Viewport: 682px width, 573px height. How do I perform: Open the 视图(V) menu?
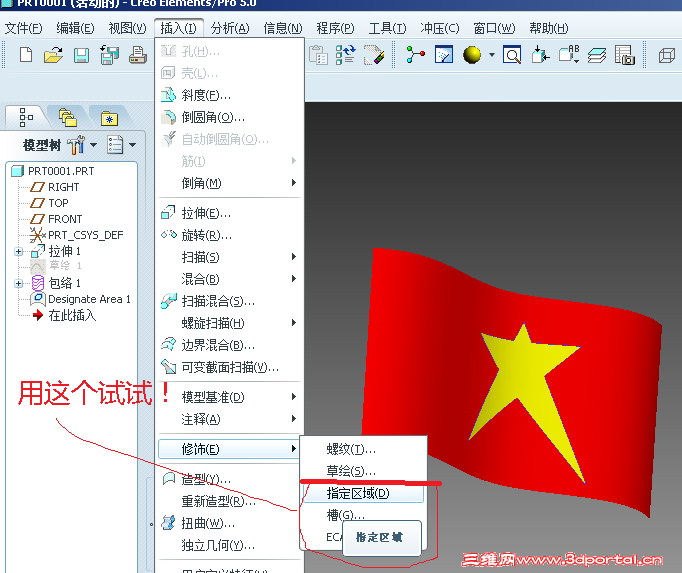tap(127, 28)
